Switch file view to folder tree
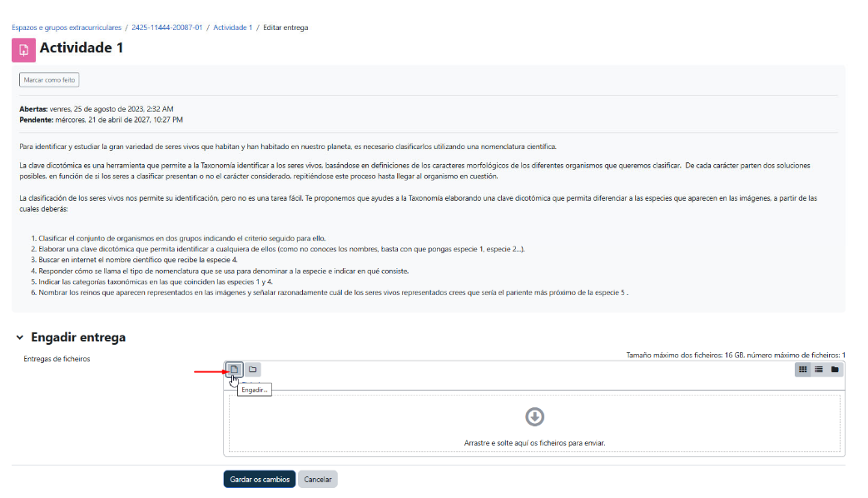This screenshot has width=868, height=498. [x=835, y=369]
